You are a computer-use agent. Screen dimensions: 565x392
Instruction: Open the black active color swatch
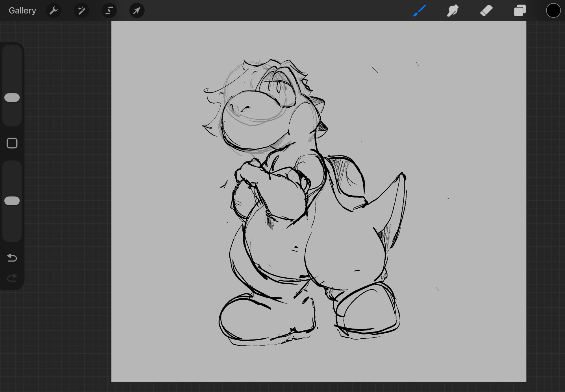[x=553, y=10]
